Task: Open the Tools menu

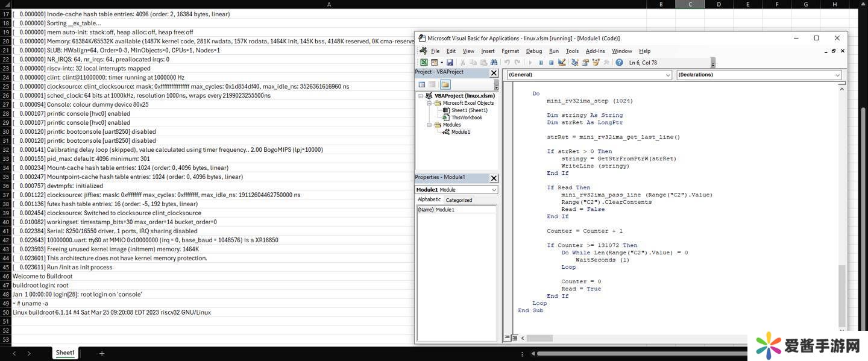Action: (x=572, y=51)
